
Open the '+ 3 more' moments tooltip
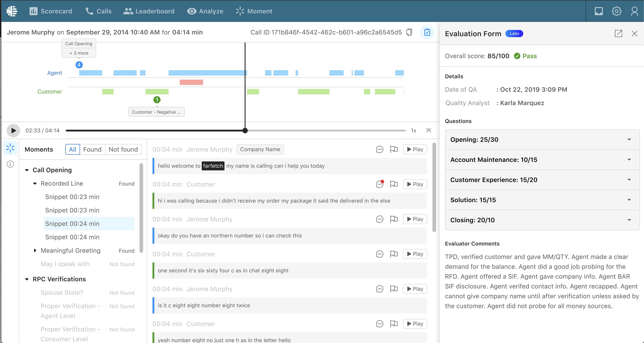[x=79, y=53]
